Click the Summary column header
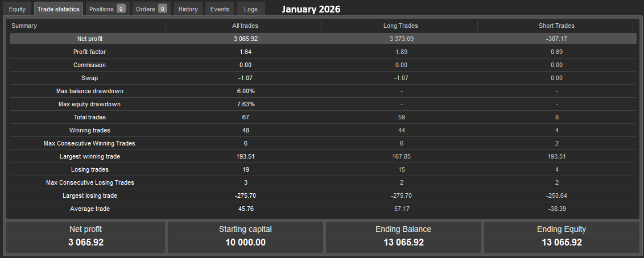The image size is (644, 258). [24, 26]
